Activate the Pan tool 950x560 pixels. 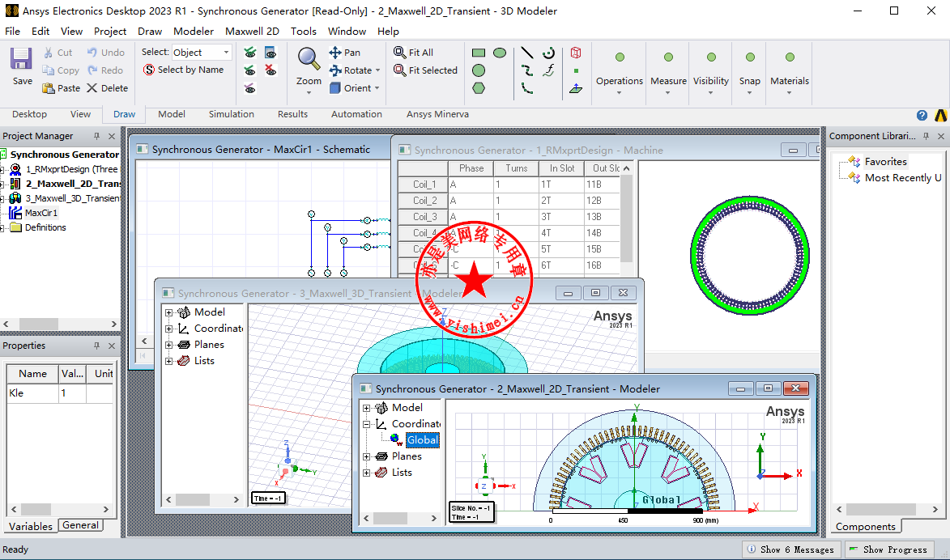[335, 53]
